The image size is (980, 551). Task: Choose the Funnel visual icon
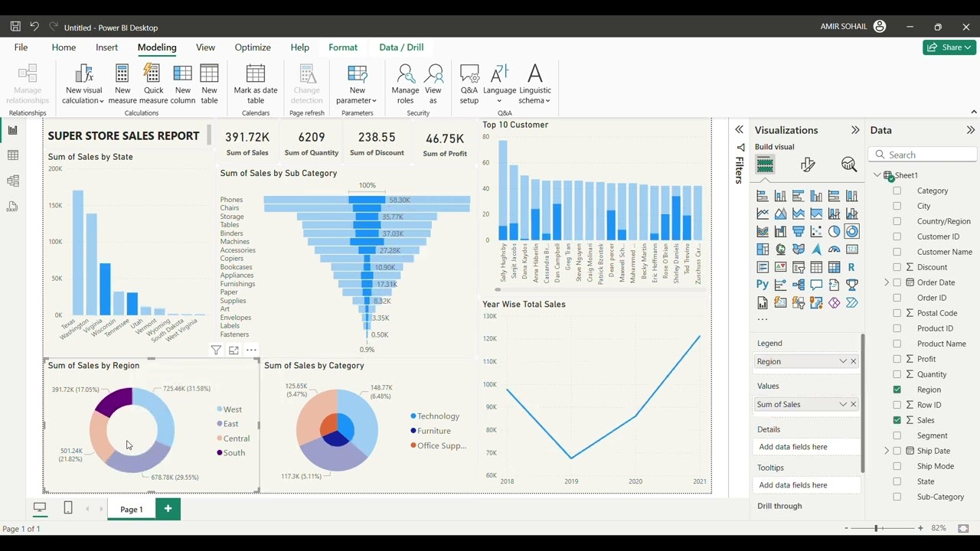point(799,231)
